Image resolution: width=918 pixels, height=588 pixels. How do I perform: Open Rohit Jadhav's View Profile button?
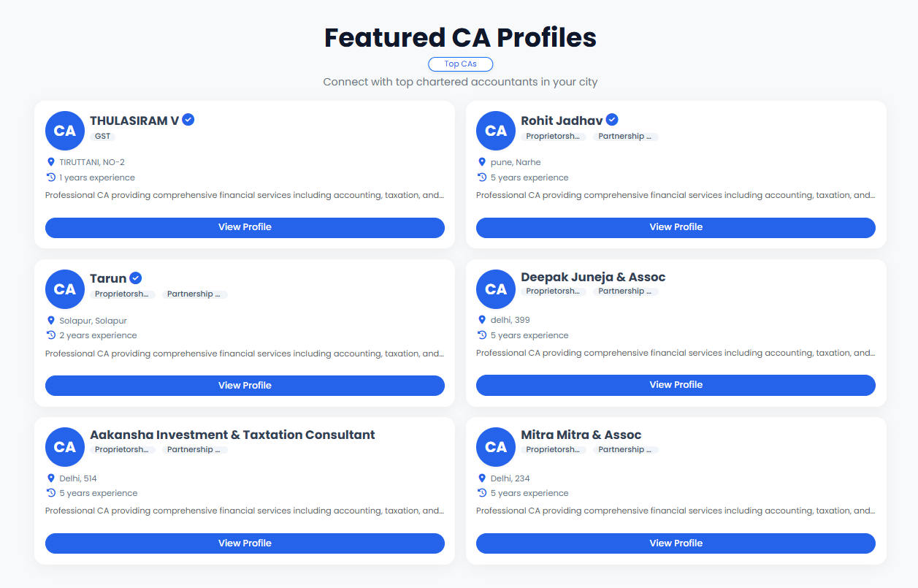[x=676, y=227]
